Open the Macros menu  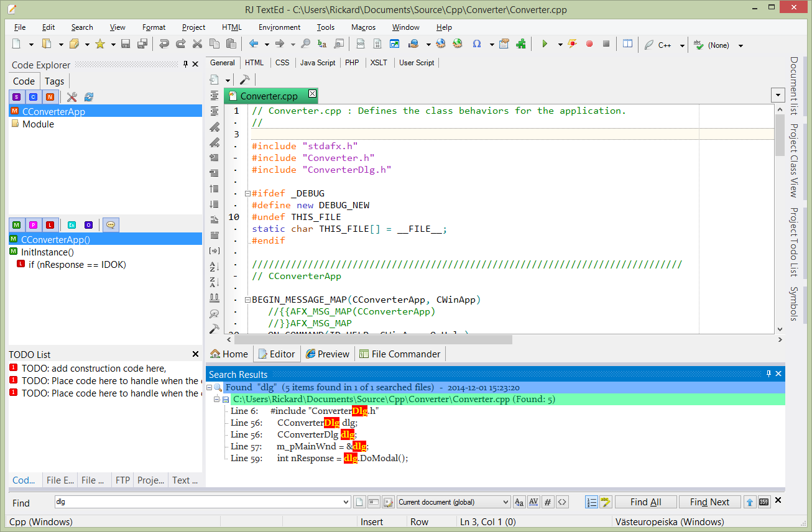coord(363,27)
